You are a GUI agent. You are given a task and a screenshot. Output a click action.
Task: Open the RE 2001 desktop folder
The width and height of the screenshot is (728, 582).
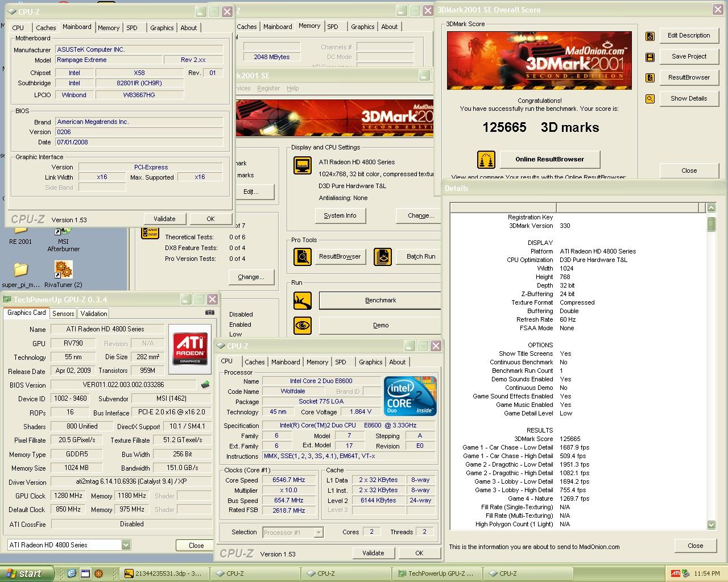tap(20, 233)
